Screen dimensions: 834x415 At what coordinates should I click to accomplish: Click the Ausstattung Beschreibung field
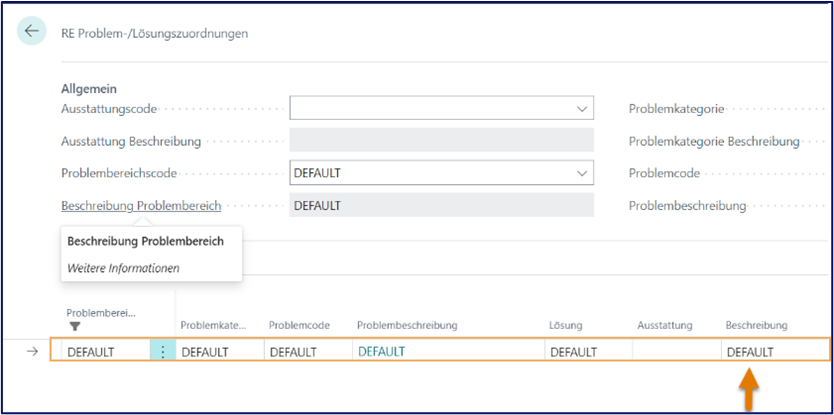pyautogui.click(x=441, y=141)
